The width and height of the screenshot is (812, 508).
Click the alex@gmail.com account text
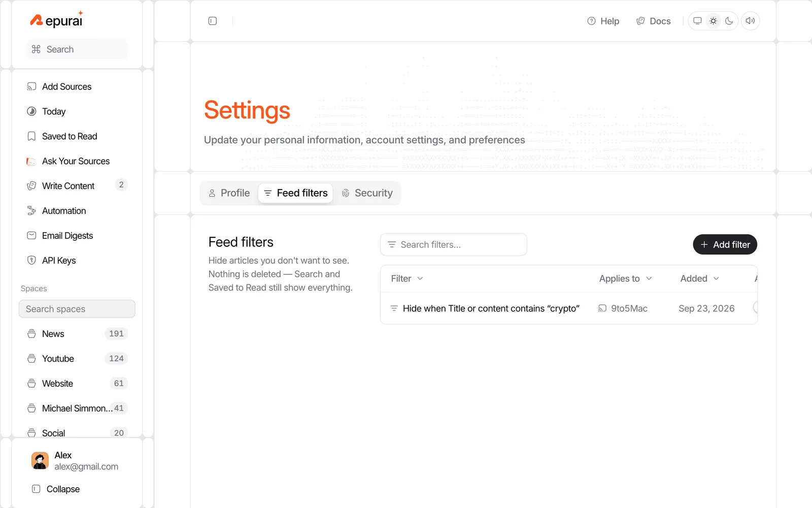(86, 467)
